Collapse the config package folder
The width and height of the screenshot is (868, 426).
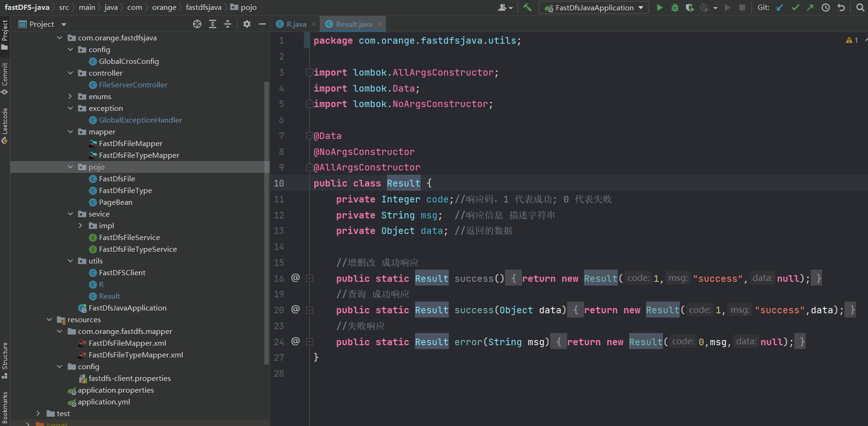[x=70, y=49]
